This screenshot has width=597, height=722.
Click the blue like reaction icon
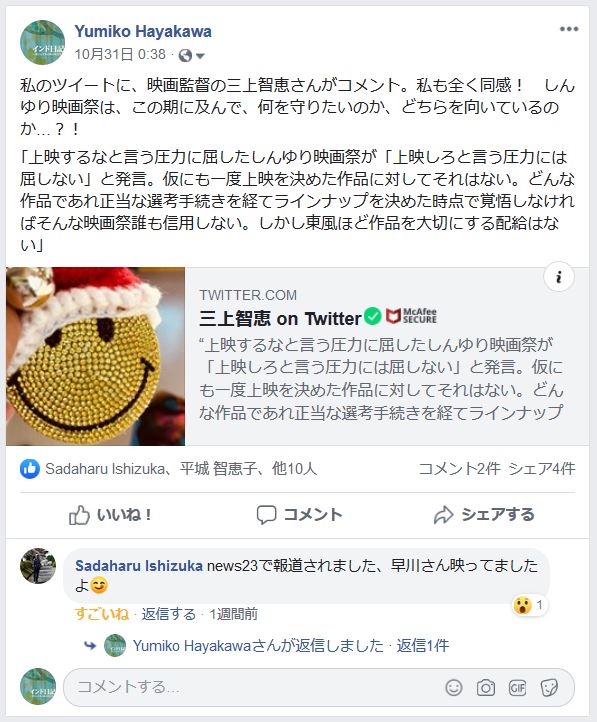coord(29,469)
